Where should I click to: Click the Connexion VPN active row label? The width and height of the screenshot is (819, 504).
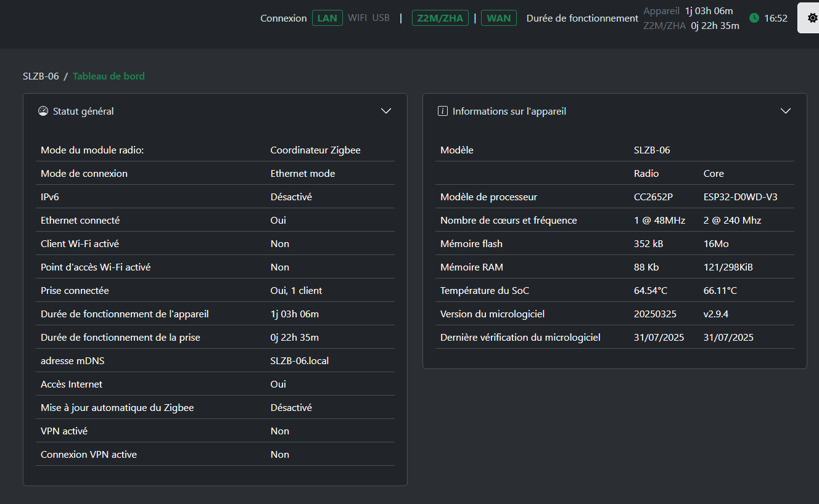point(89,455)
